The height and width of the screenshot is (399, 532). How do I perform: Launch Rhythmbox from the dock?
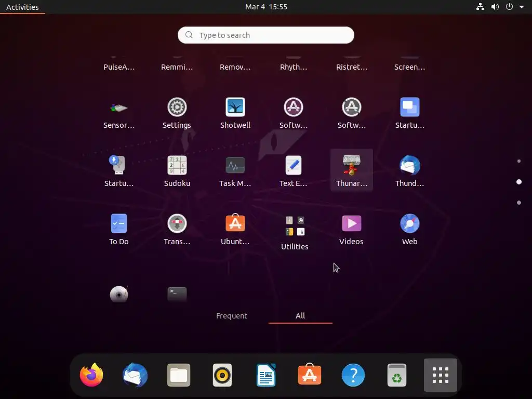pyautogui.click(x=222, y=375)
